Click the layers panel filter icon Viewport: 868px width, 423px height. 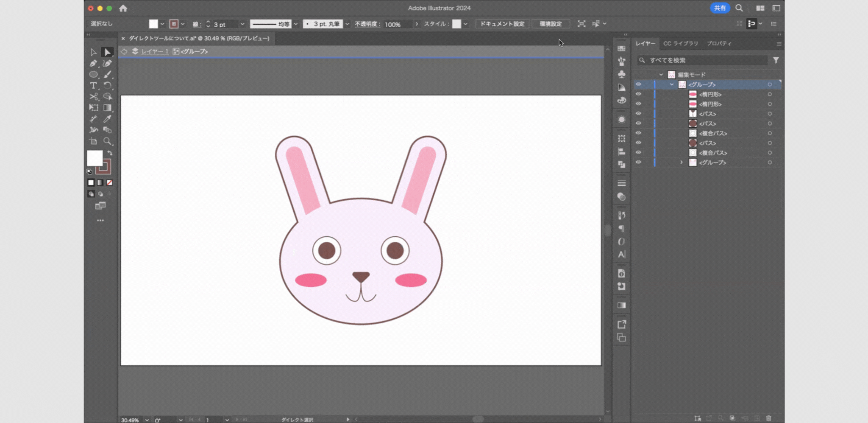pos(776,60)
